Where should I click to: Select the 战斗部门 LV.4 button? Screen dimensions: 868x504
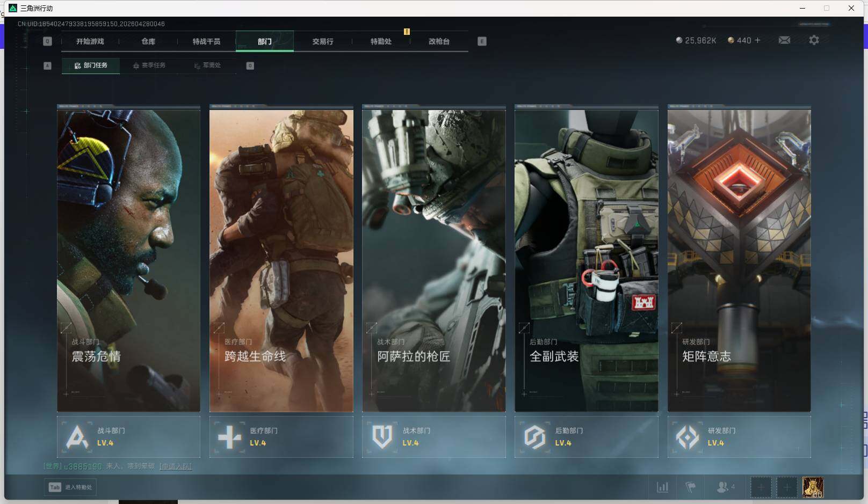tap(128, 437)
